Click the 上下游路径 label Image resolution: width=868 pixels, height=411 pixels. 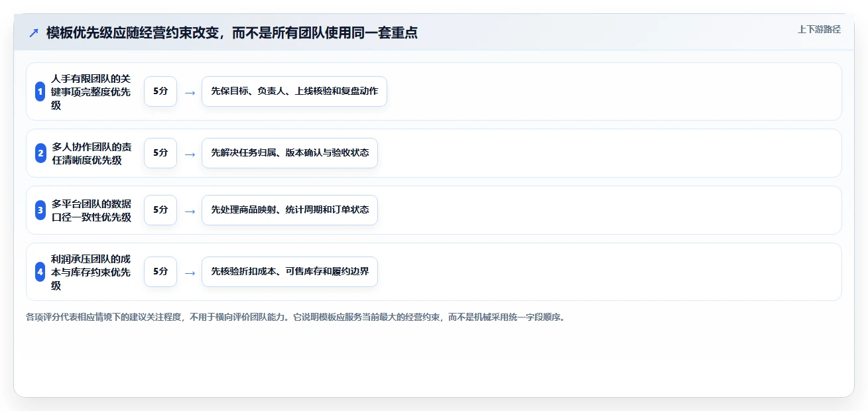(819, 29)
